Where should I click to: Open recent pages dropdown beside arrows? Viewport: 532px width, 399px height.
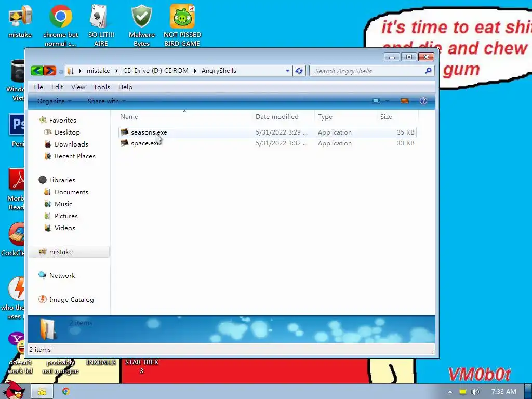tap(61, 71)
